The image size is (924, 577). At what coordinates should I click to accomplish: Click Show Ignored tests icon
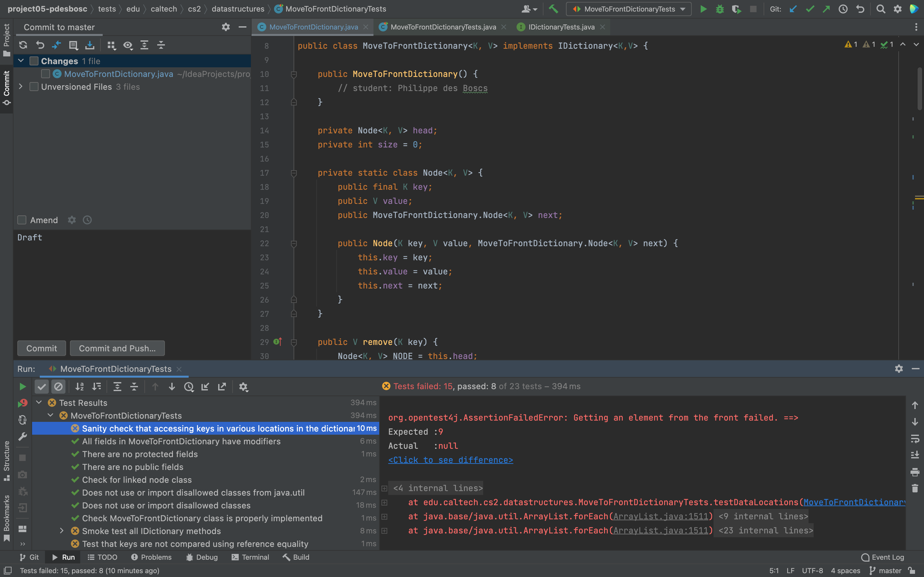tap(58, 387)
